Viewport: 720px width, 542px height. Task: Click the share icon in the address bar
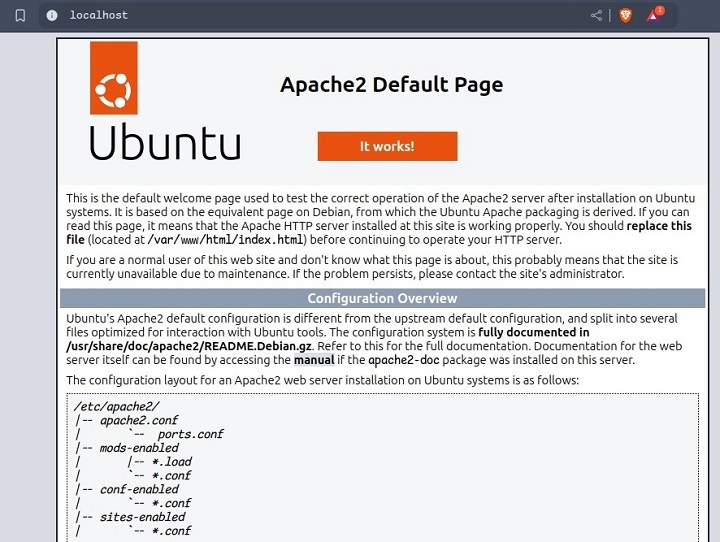coord(597,15)
